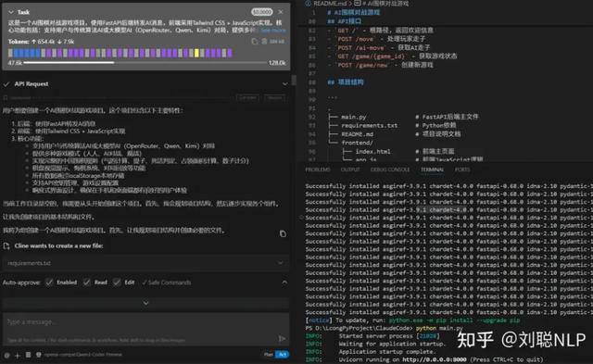Viewport: 593px width, 364px height.
Task: Send message with the arrow icon
Action: click(x=282, y=338)
